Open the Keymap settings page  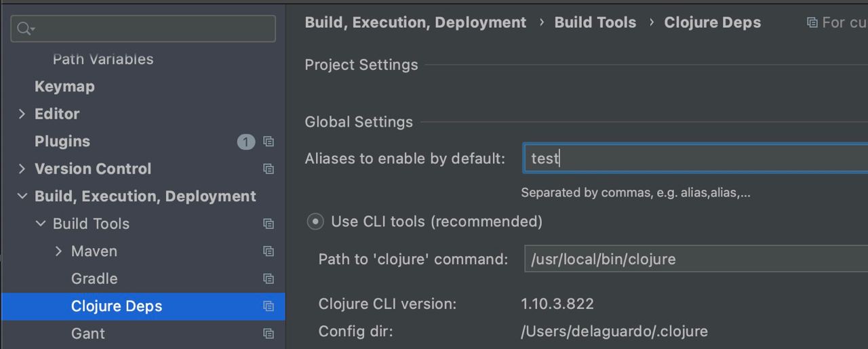(x=64, y=87)
